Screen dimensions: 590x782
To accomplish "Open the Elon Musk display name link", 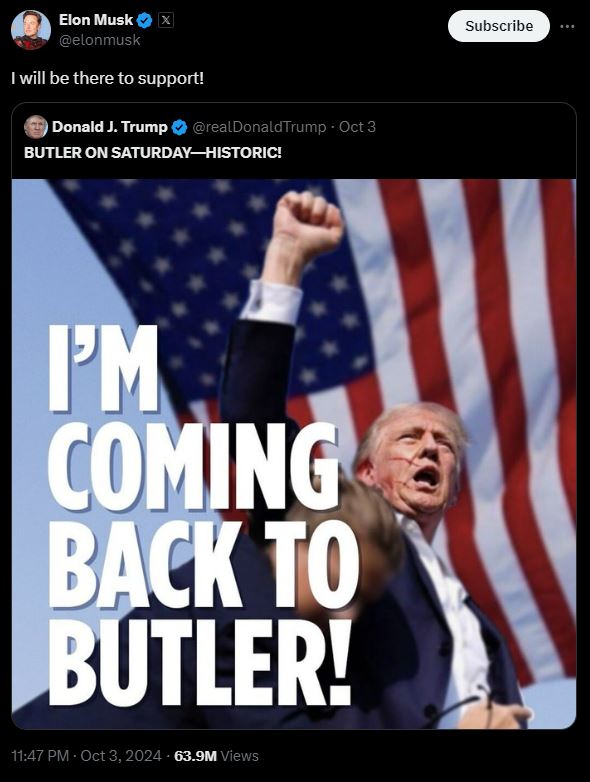I will click(x=96, y=20).
